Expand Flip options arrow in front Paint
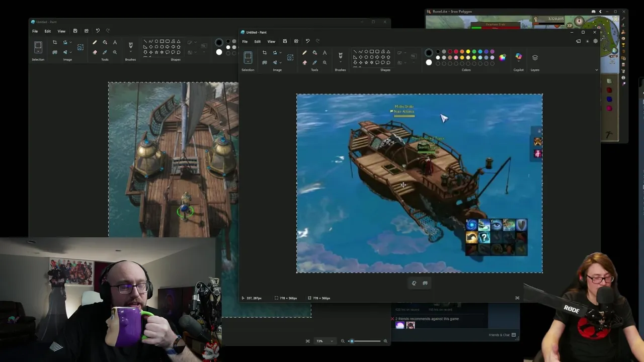 coord(280,62)
